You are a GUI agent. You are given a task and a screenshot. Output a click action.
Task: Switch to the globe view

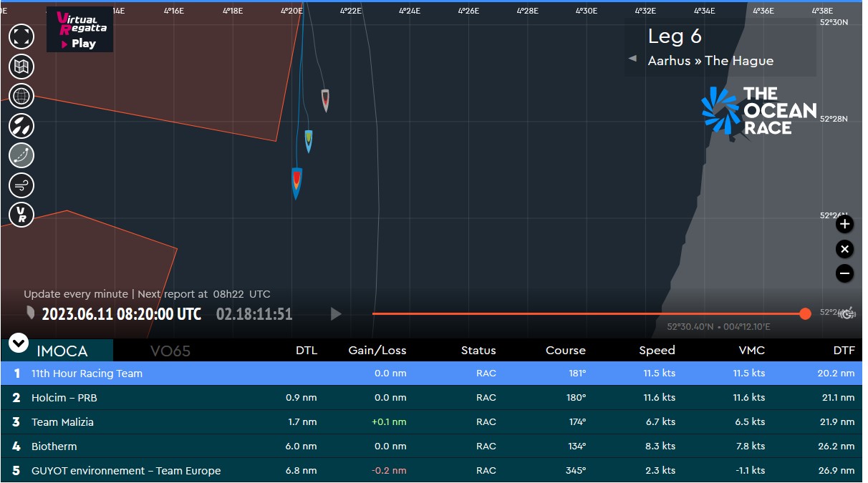click(x=21, y=96)
